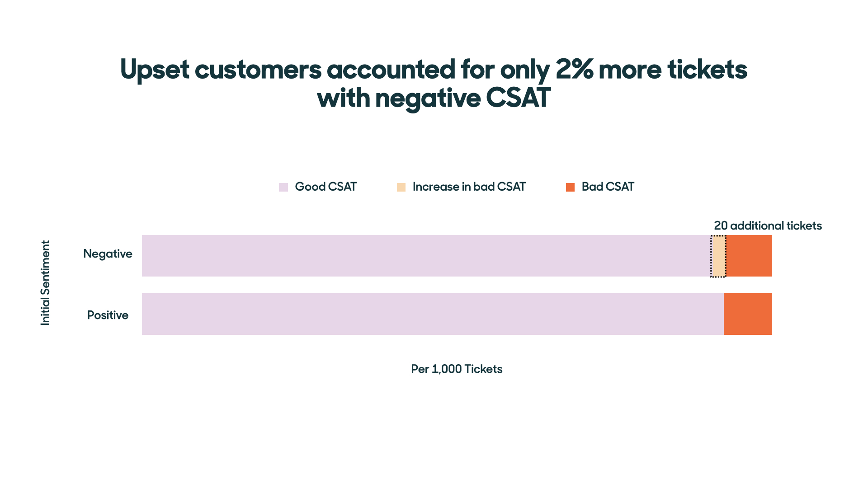Screen dimensions: 868x488
Task: Select the "Bad CSAT" legend label
Action: [x=608, y=187]
